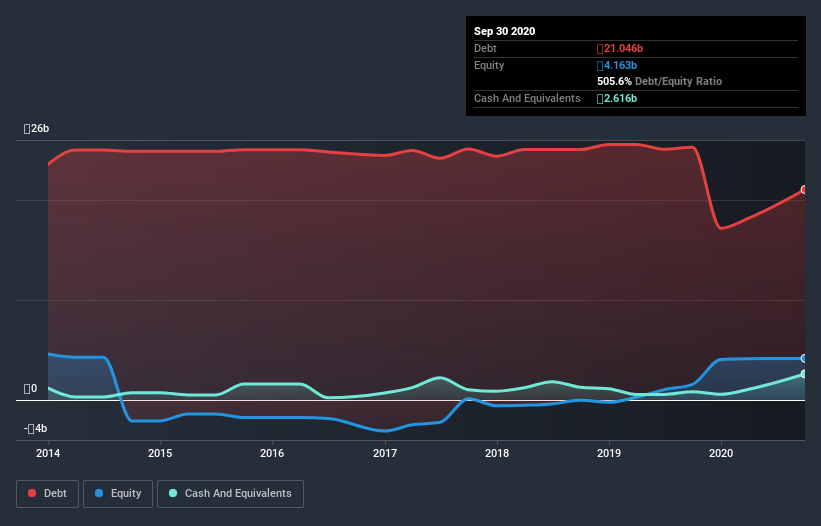Click the 2015 x-axis label
This screenshot has height=526, width=821.
coord(160,453)
